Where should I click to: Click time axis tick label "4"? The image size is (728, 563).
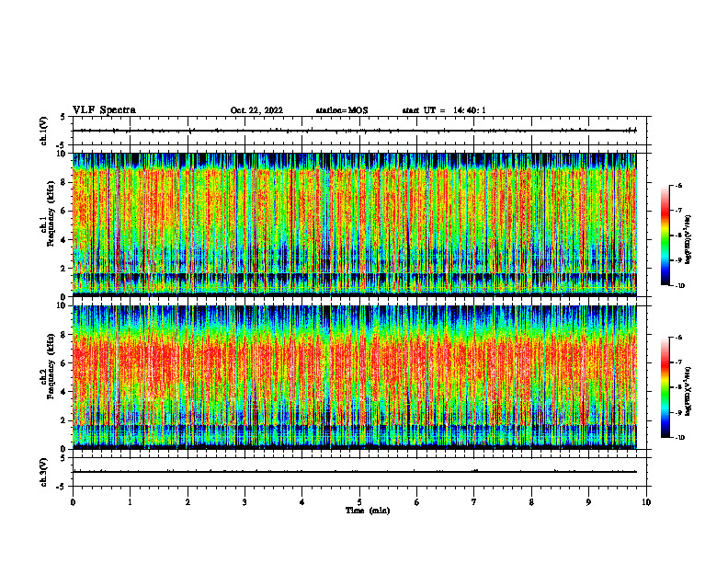301,502
